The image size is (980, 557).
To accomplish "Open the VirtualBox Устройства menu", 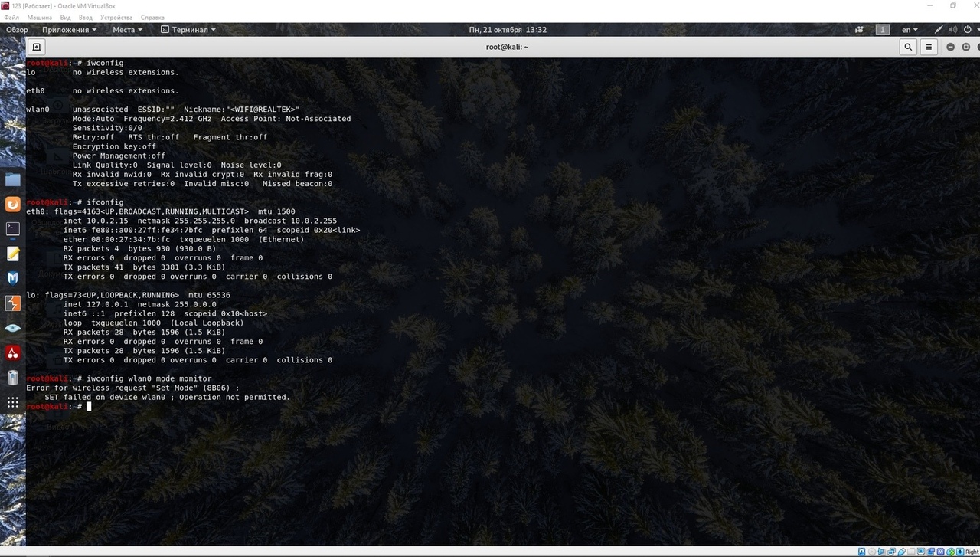I will [x=116, y=17].
